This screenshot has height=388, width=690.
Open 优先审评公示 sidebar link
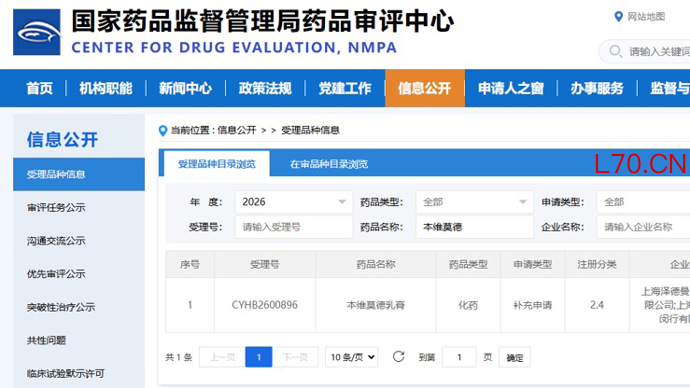(56, 274)
